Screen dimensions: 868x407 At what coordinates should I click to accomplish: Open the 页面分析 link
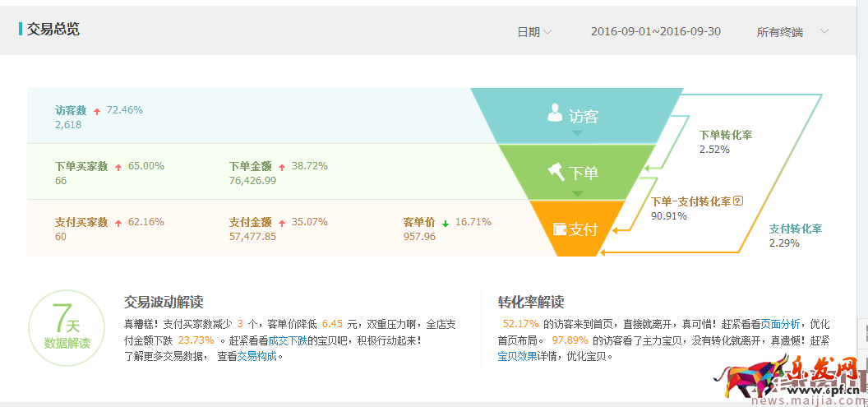point(780,324)
